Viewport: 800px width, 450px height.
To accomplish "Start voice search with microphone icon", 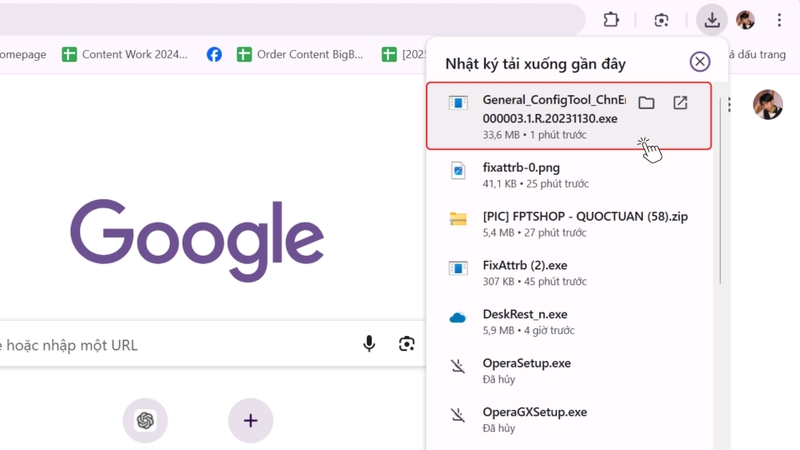I will [369, 344].
